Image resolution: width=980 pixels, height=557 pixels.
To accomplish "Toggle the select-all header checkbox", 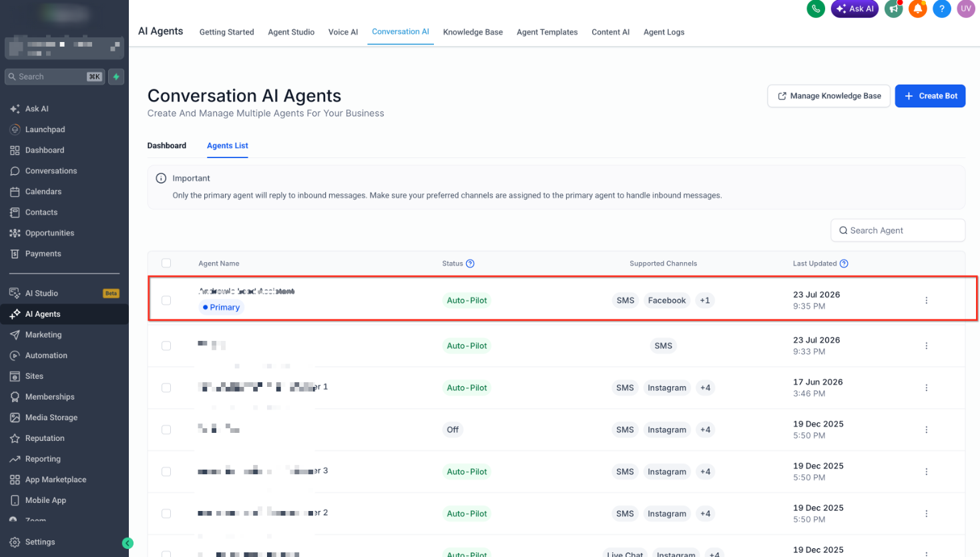I will (x=166, y=263).
